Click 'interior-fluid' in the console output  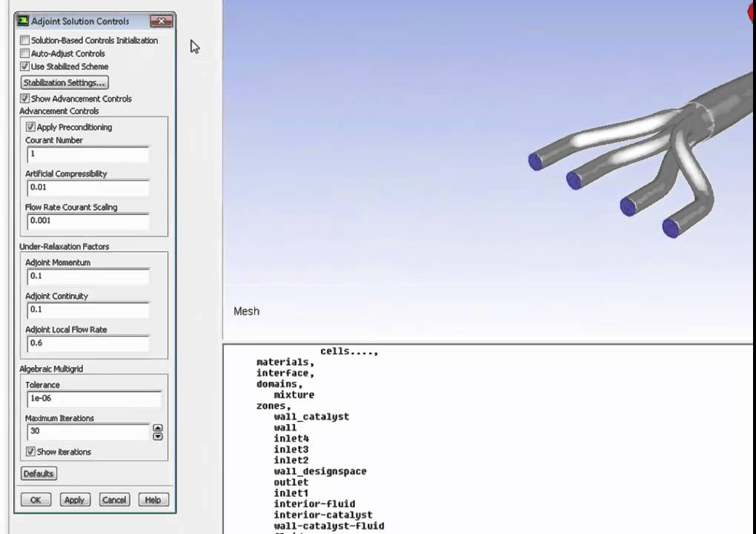314,504
